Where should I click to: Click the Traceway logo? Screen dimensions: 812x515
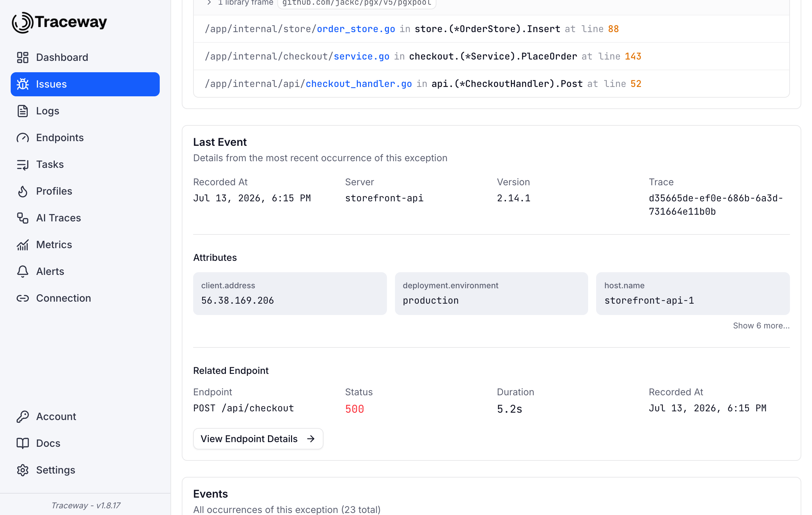click(x=59, y=22)
